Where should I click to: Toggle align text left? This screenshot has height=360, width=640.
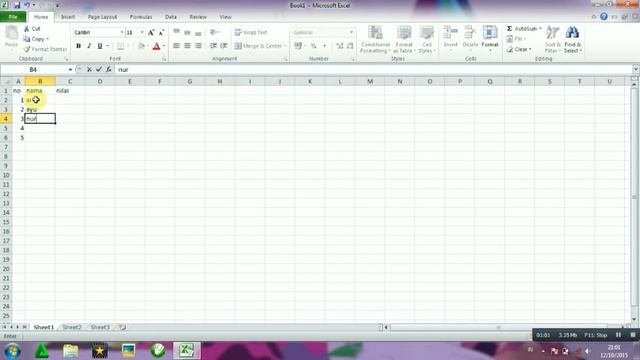pyautogui.click(x=176, y=46)
